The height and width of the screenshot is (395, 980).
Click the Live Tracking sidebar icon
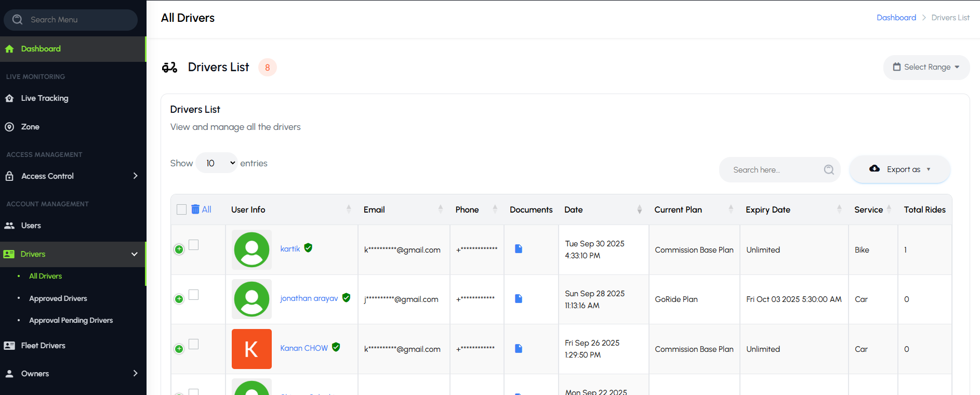(x=9, y=98)
